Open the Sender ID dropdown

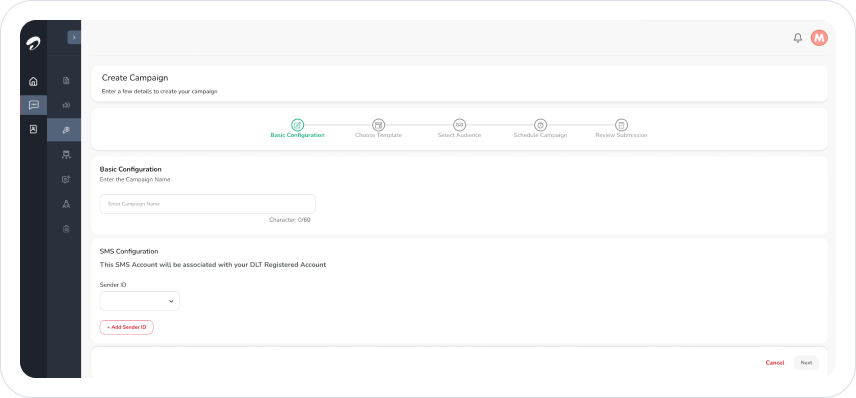click(140, 301)
